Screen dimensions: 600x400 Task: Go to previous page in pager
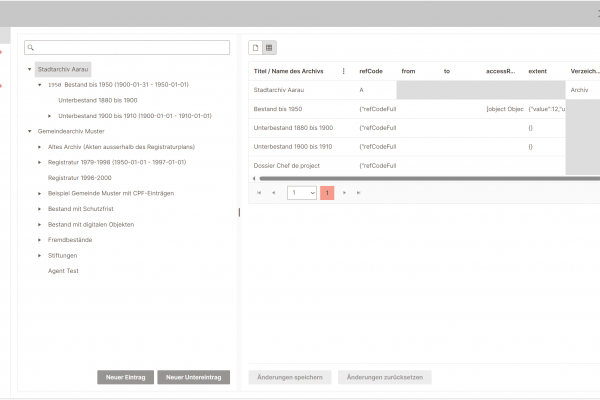click(274, 192)
